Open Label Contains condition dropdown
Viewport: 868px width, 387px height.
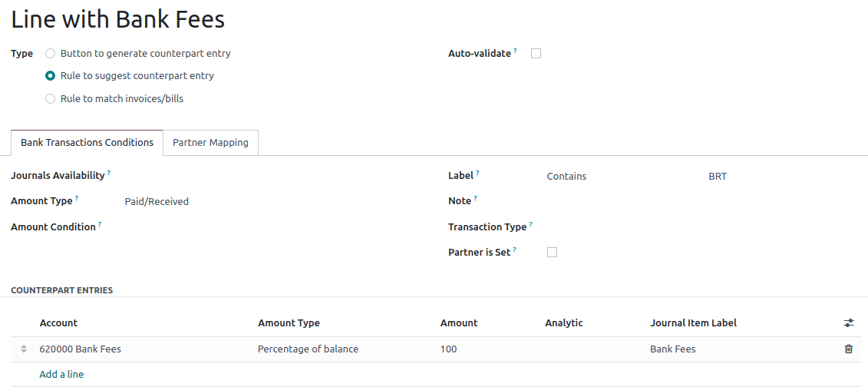566,177
